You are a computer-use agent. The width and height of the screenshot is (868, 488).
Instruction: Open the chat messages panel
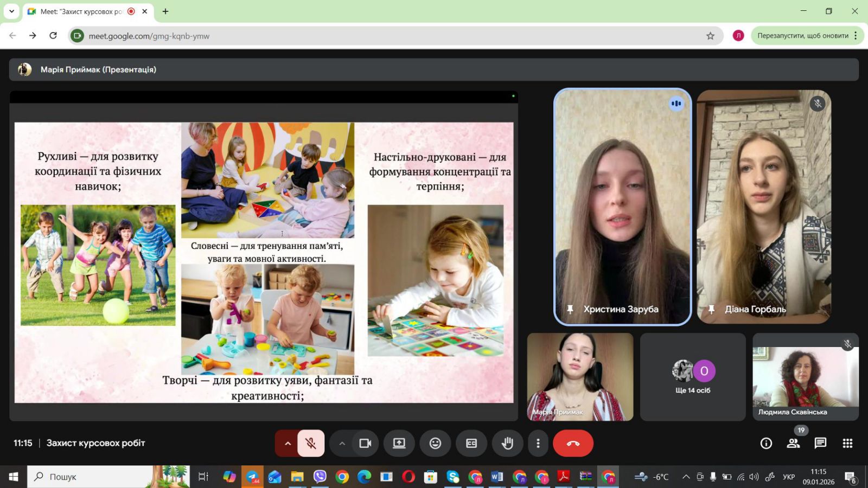tap(820, 444)
